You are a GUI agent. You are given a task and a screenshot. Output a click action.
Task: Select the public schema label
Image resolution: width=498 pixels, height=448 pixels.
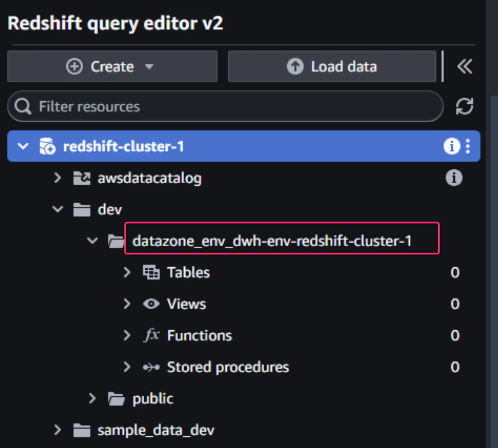click(x=153, y=398)
